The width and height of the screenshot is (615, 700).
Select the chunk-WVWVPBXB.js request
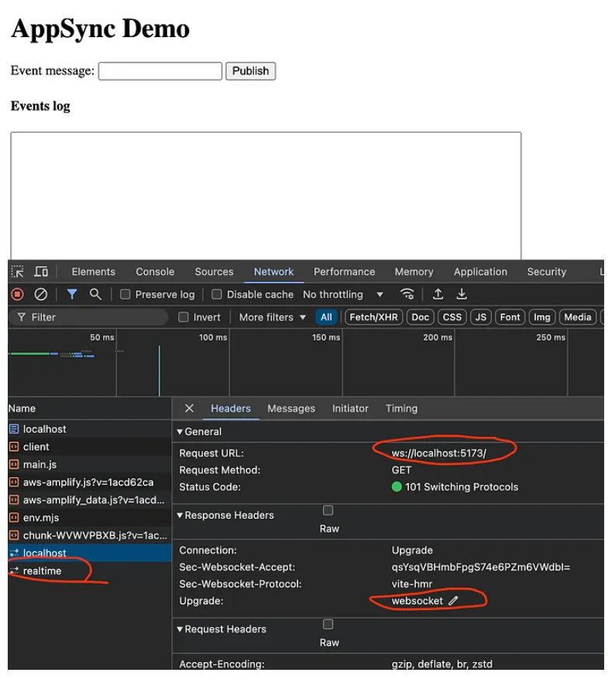(x=89, y=535)
